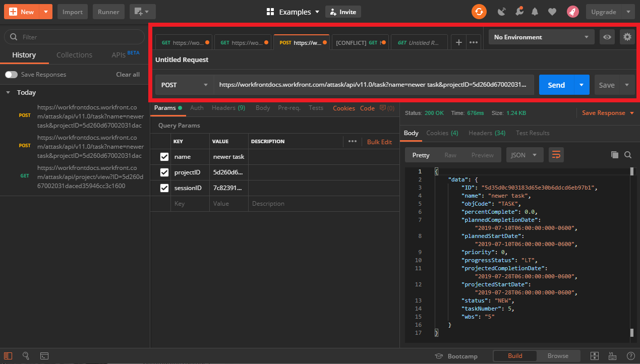The image size is (640, 364).
Task: Click the 'newer task' parameter value
Action: tap(228, 157)
